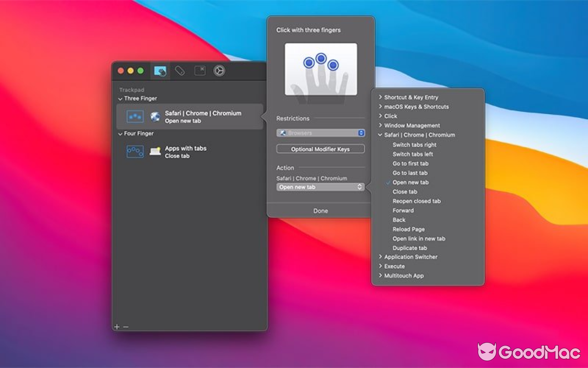The height and width of the screenshot is (368, 588).
Task: Open the Browsers restrictions dropdown
Action: 320,133
